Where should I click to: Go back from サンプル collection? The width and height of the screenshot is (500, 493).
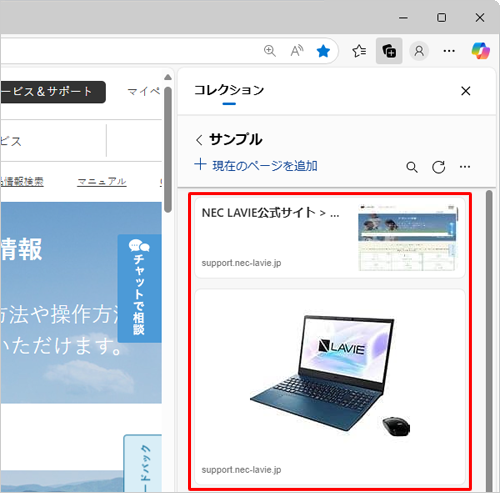pyautogui.click(x=199, y=140)
